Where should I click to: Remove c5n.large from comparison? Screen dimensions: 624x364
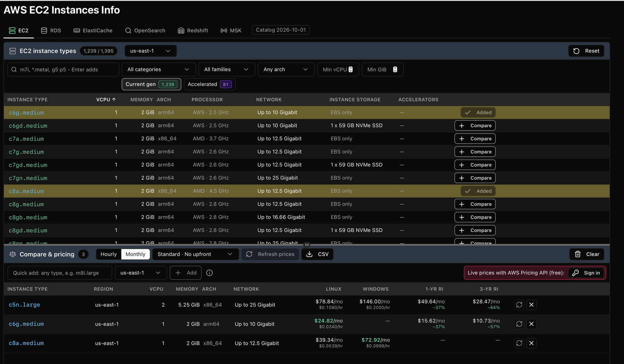click(531, 305)
